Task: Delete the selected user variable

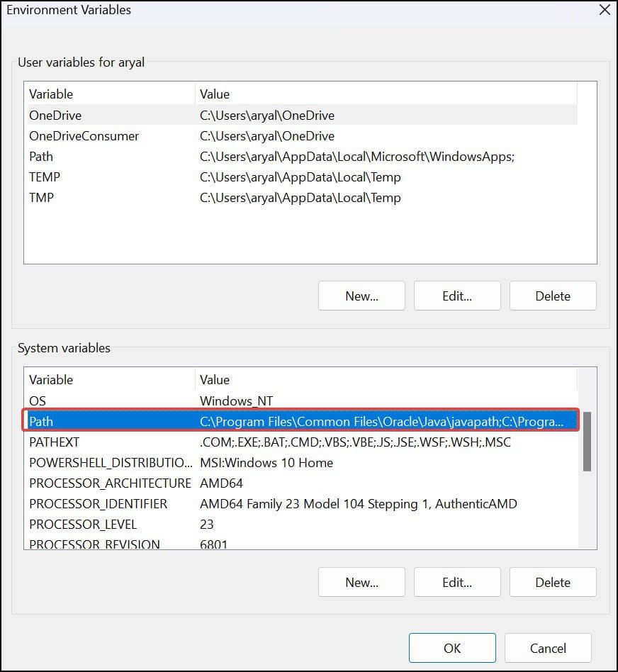Action: click(553, 296)
